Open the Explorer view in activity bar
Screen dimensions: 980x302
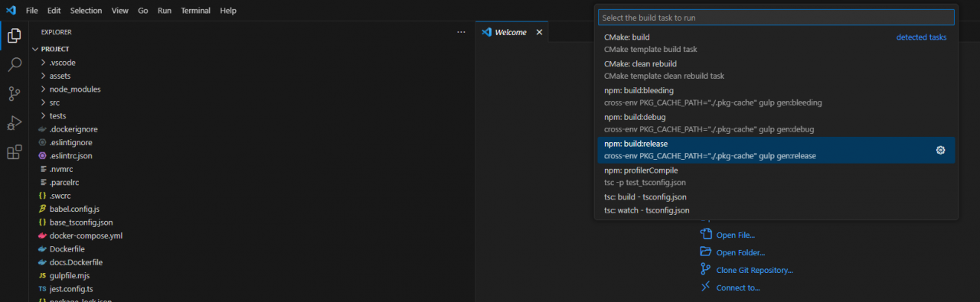(x=14, y=35)
